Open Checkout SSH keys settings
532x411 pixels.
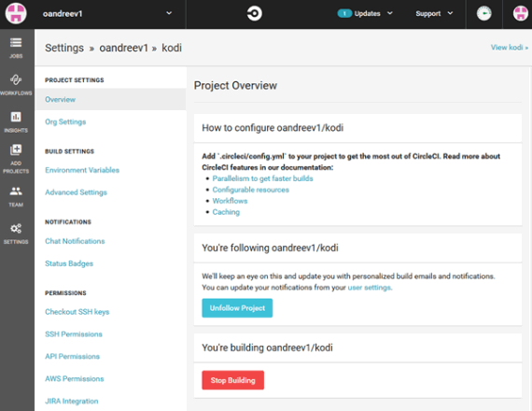(x=77, y=312)
